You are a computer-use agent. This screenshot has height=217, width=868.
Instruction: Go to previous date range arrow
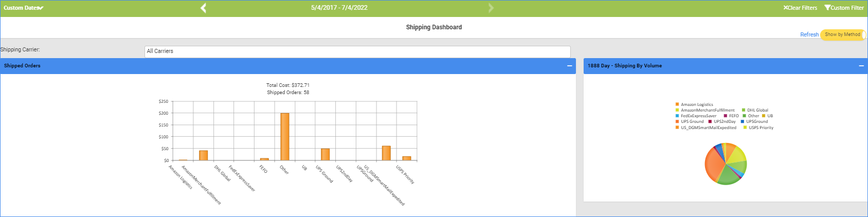pos(203,8)
